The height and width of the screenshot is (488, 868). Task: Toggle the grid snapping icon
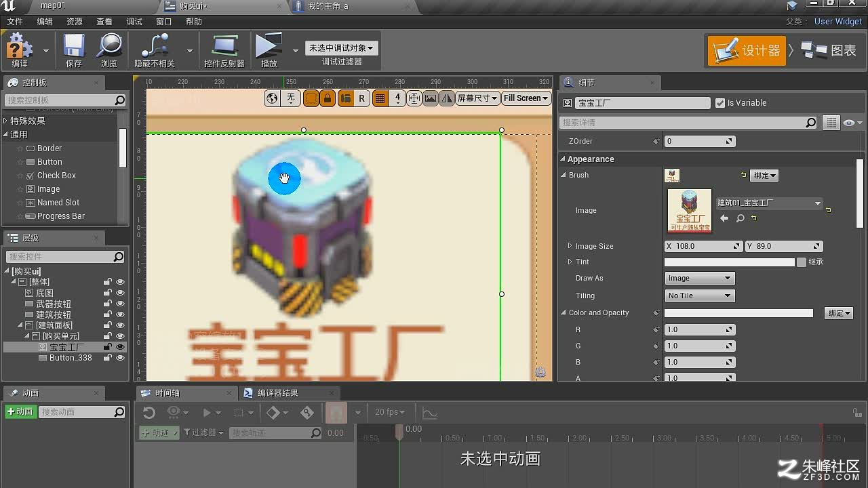tap(380, 98)
